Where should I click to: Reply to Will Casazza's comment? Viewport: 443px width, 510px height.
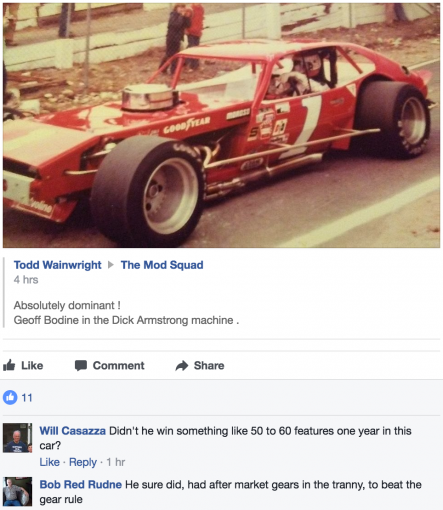(x=83, y=462)
